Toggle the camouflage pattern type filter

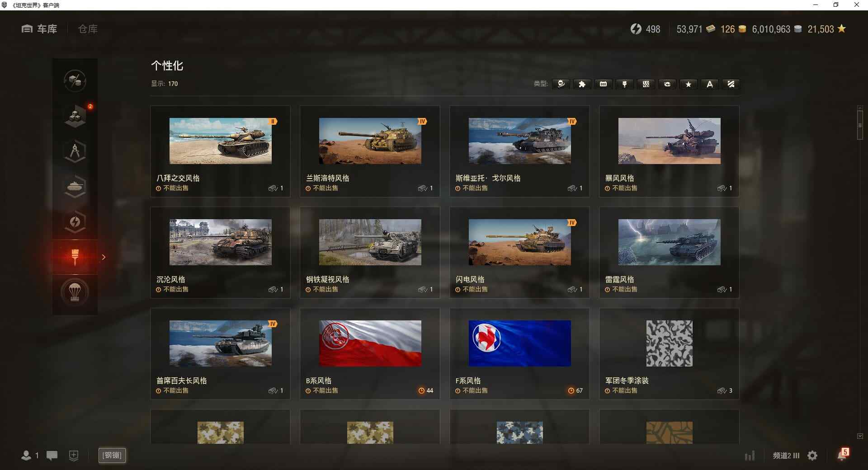pos(646,84)
